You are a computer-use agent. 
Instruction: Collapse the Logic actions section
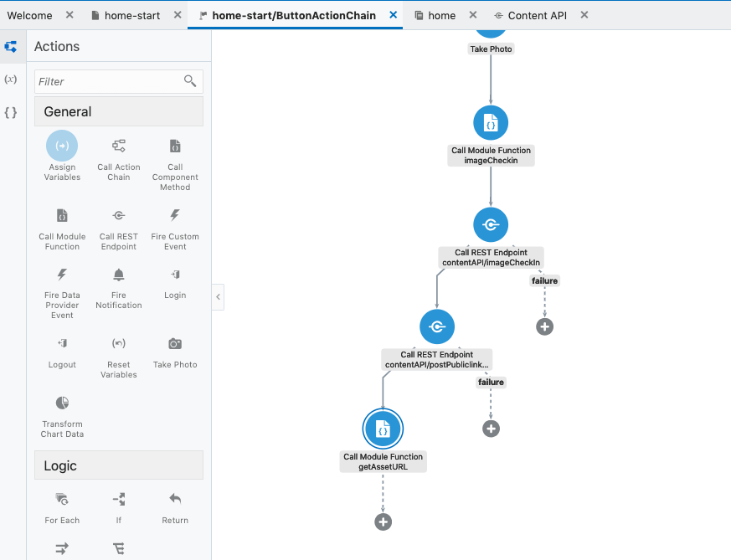[x=119, y=465]
